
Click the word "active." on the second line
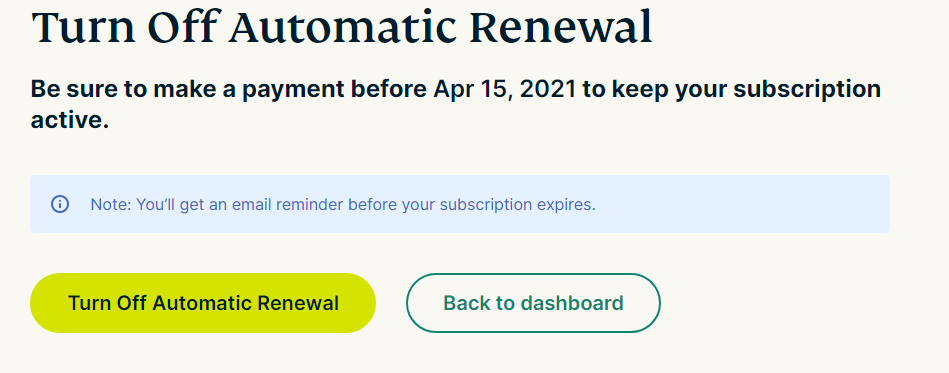70,120
